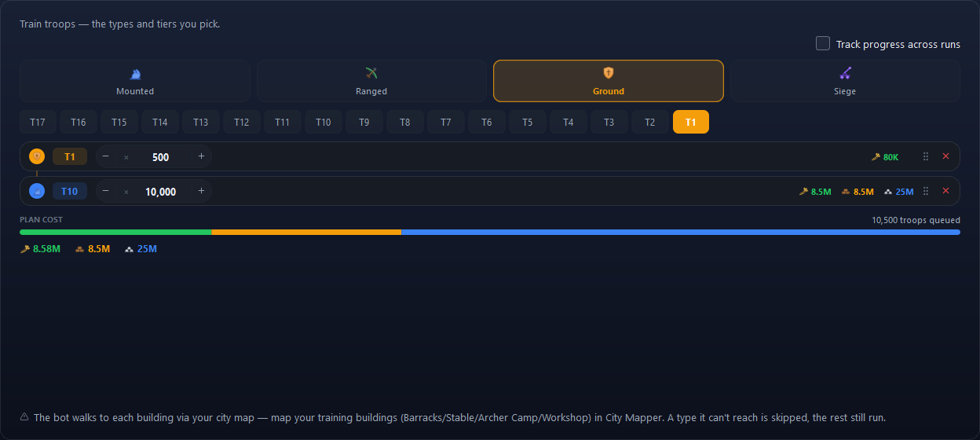
Task: Choose tier T13
Action: pos(201,122)
